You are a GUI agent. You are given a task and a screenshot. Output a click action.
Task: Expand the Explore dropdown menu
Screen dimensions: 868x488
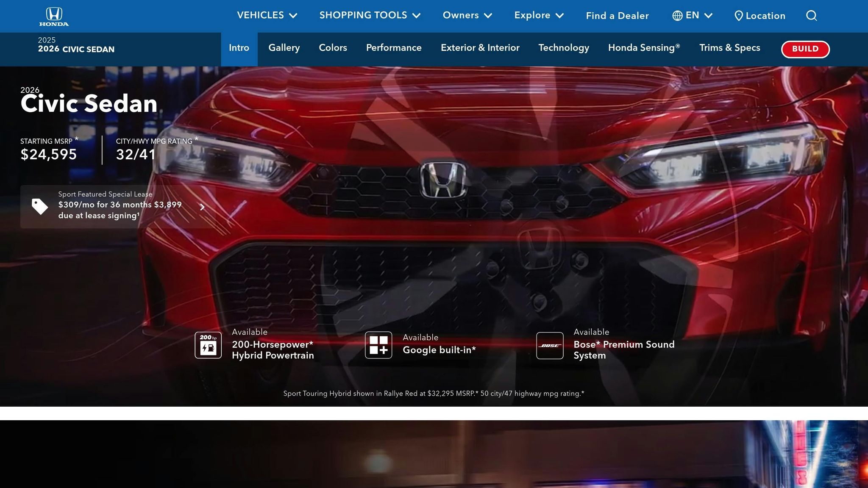[x=539, y=16]
